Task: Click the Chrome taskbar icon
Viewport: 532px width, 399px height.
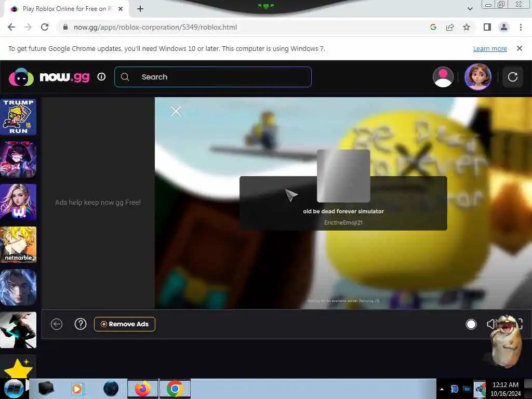Action: pos(175,389)
